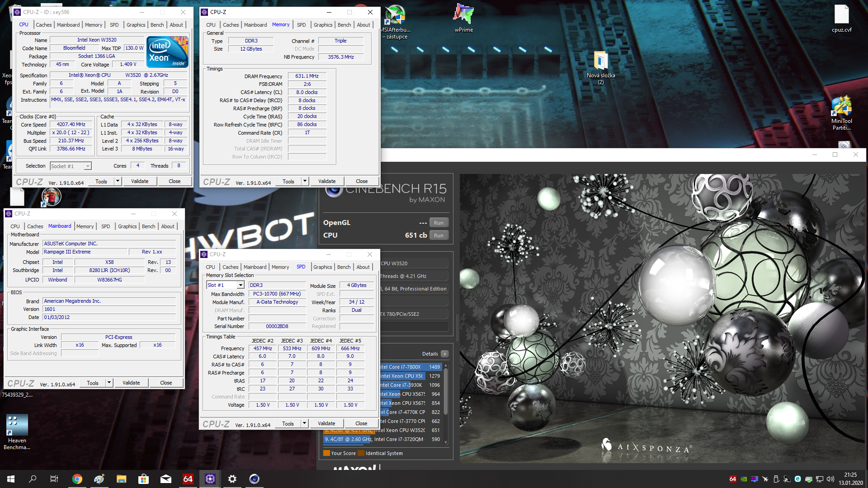Open File Explorer from the taskbar
The image size is (868, 488).
click(x=121, y=479)
